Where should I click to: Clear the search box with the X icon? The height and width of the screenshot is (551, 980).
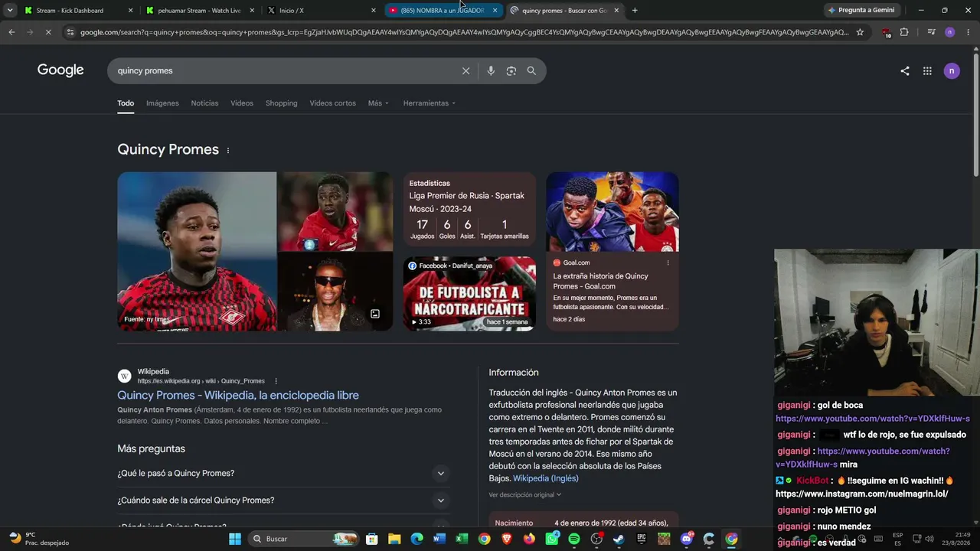click(465, 70)
